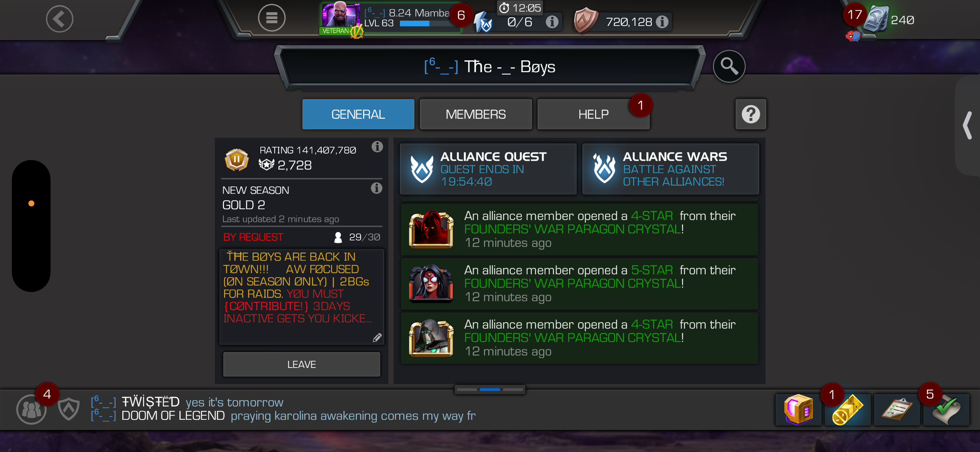Expand the chat panel handle
Screen dimensions: 980x452
tap(490, 390)
